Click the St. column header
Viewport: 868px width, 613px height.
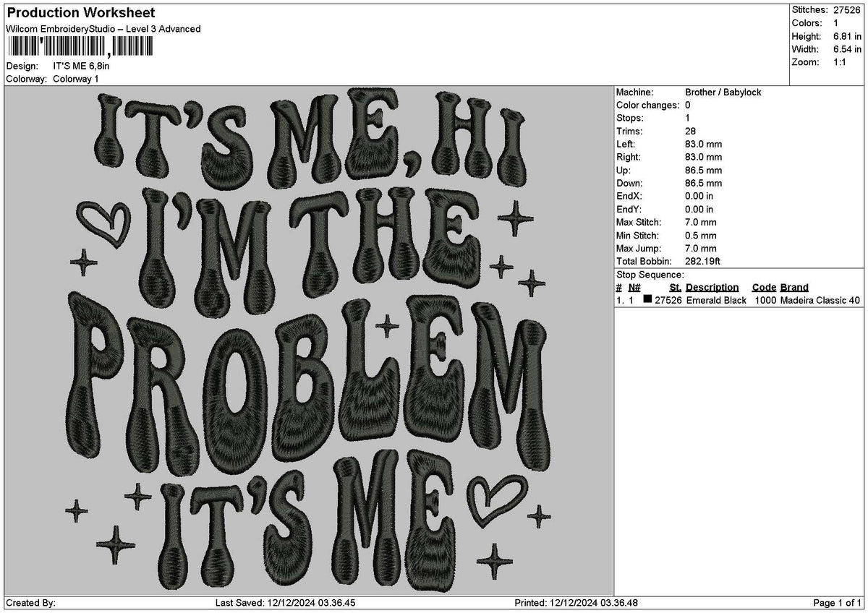676,288
